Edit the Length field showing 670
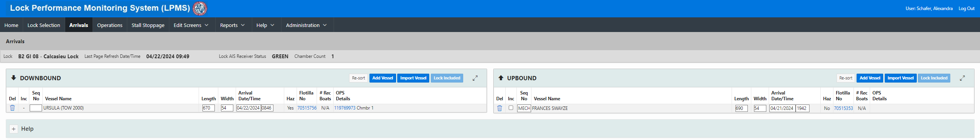This screenshot has width=980, height=140. 208,108
